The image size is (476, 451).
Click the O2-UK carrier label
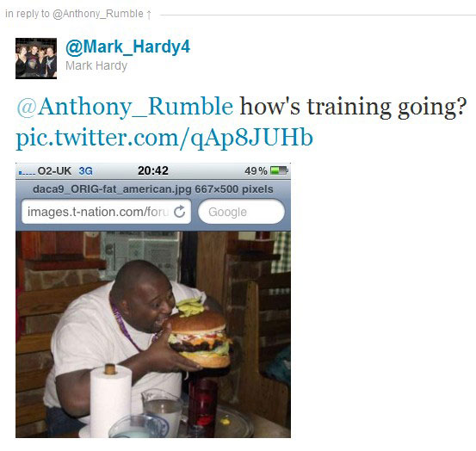54,171
